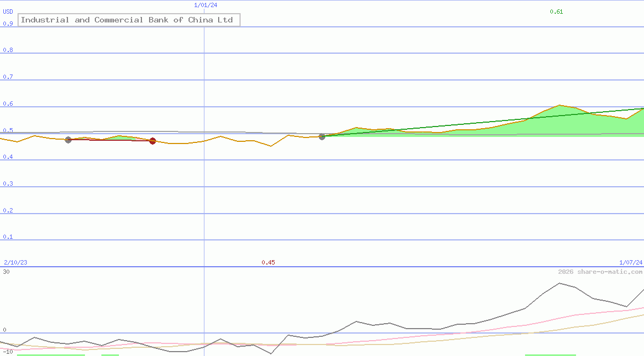Click the Industrial and Commercial Bank of China Ltd title
The width and height of the screenshot is (644, 356).
pos(129,20)
